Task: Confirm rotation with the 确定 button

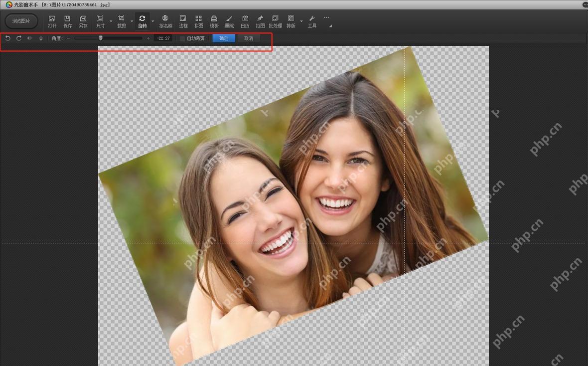Action: (x=224, y=38)
